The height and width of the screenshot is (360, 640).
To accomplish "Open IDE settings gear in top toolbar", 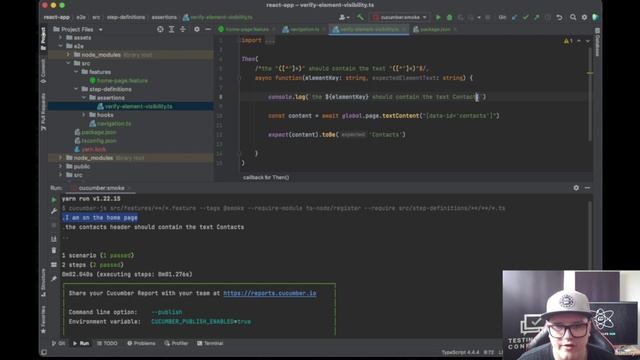I will (x=584, y=18).
